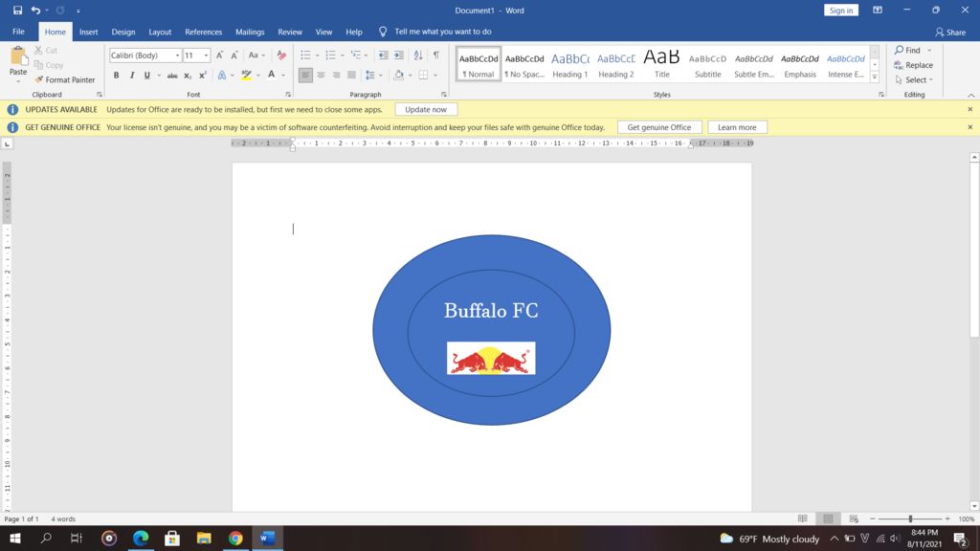
Task: Apply strikethrough formatting
Action: click(x=172, y=76)
